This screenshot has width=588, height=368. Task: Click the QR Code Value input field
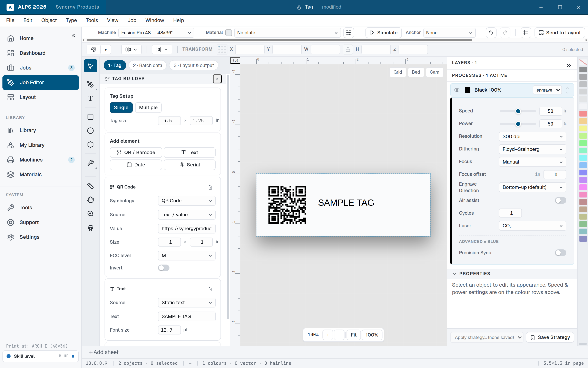[187, 229]
